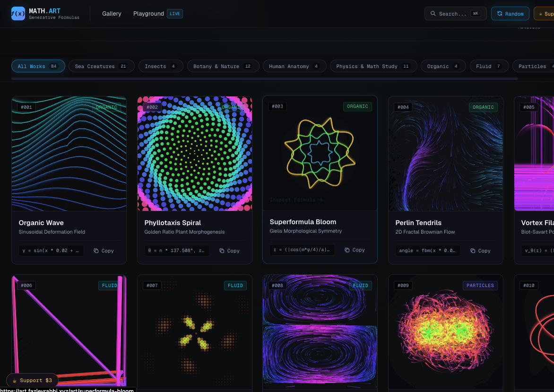Click the #005 number badge
This screenshot has width=554, height=392.
[529, 107]
